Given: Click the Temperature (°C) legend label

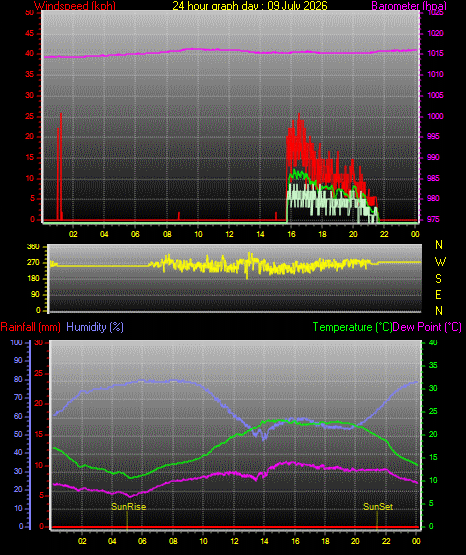Looking at the screenshot, I should click(352, 327).
